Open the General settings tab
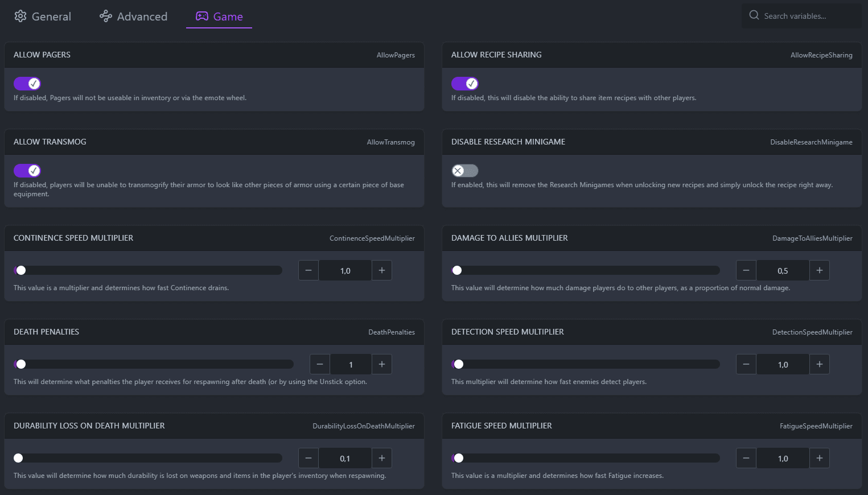 tap(43, 16)
